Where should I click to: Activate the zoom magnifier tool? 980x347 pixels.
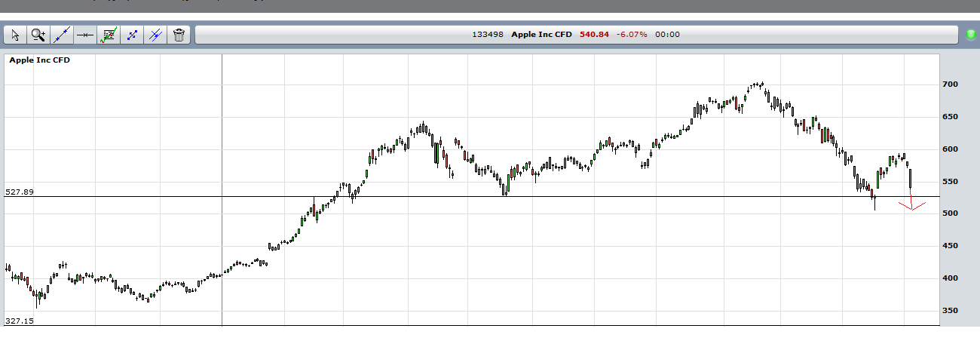coord(38,35)
